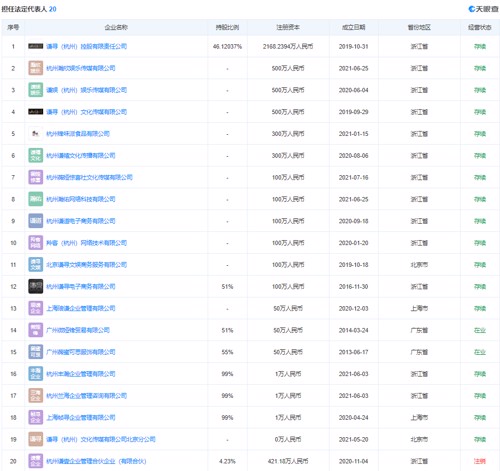The image size is (500, 471).
Task: Click the blue company logo in row 16
Action: coord(35,374)
